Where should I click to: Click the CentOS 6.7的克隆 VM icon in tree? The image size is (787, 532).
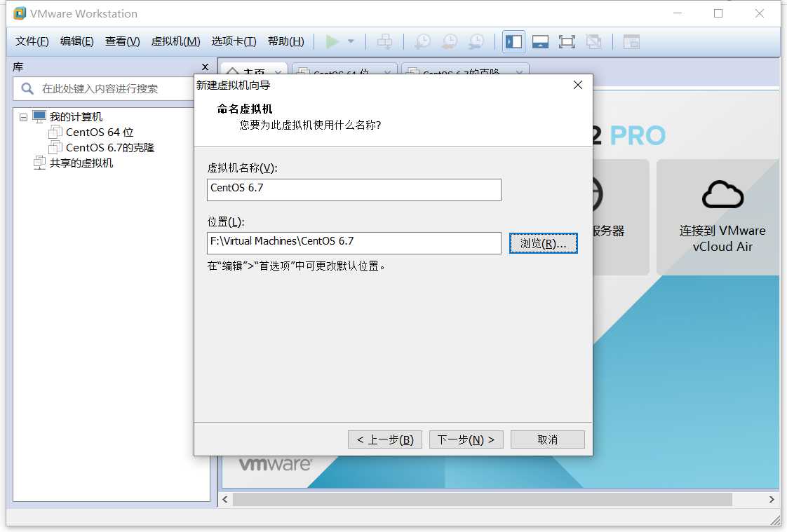click(x=55, y=148)
